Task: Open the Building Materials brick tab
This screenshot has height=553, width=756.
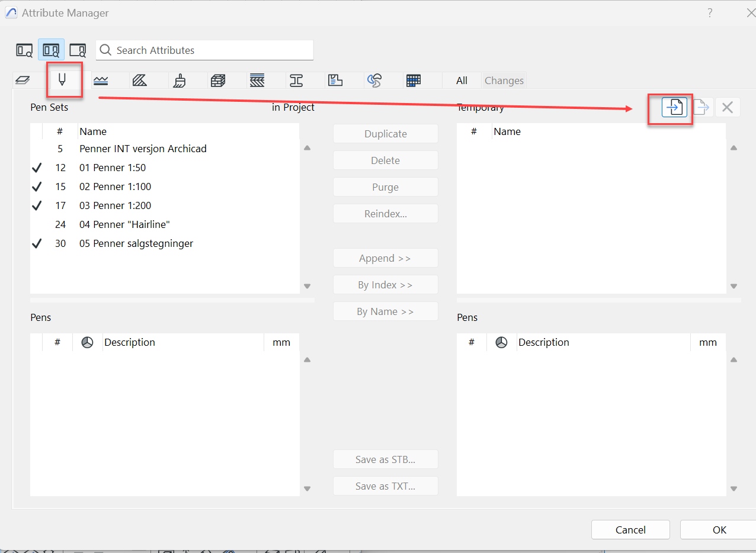Action: pyautogui.click(x=218, y=81)
